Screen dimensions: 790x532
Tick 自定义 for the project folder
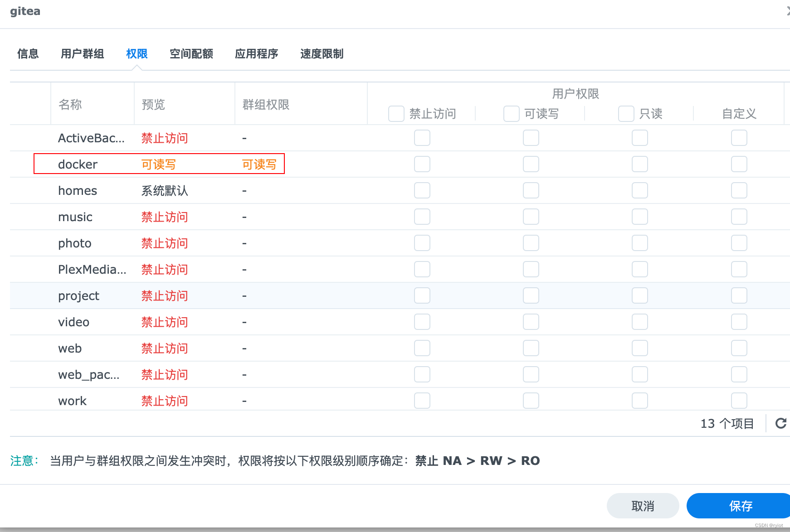(x=739, y=295)
